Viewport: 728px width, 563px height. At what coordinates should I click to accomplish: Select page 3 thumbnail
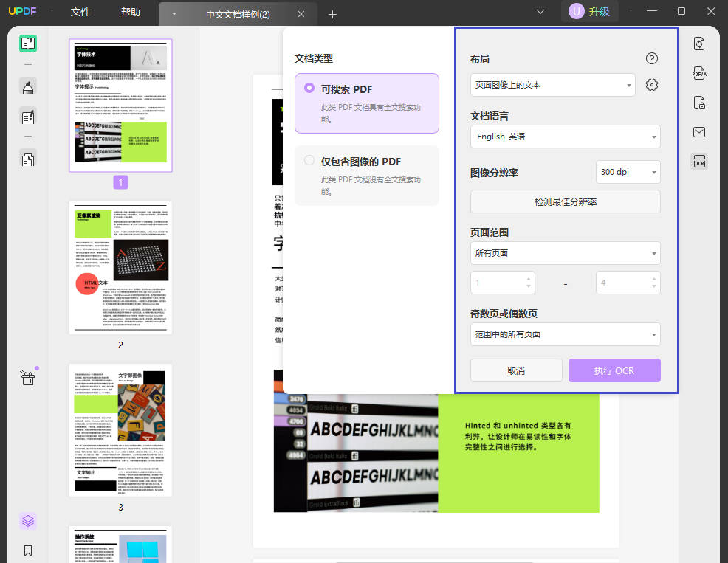120,429
